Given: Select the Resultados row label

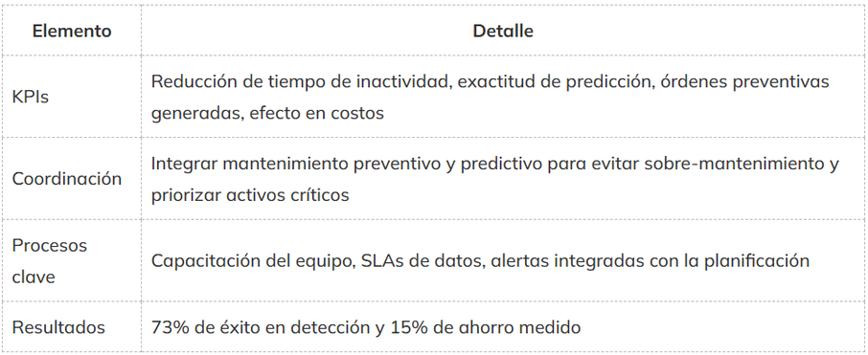Looking at the screenshot, I should (x=58, y=327).
